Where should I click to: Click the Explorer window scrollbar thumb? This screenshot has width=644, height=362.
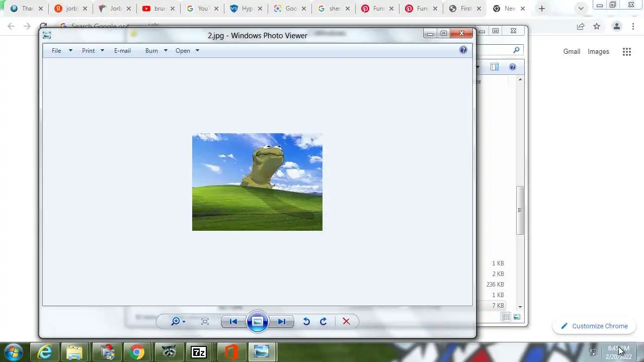[x=520, y=210]
